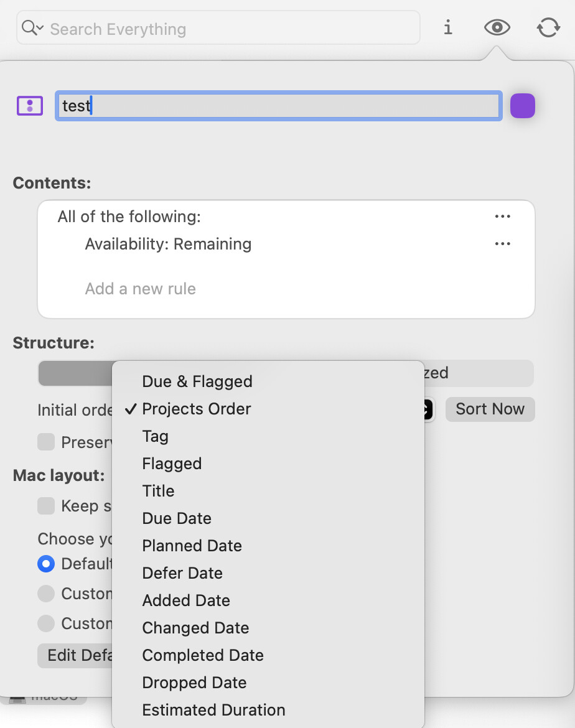Select the Default layout radio button
This screenshot has width=575, height=728.
point(46,564)
